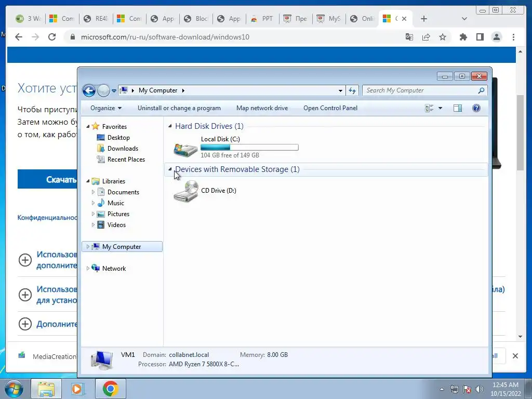Collapse the Hard Disk Drives group
The image size is (532, 399).
coord(170,126)
